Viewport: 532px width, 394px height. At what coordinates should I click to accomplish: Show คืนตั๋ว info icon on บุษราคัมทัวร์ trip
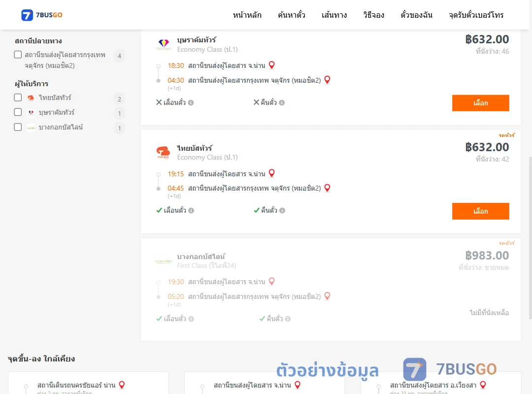point(282,102)
